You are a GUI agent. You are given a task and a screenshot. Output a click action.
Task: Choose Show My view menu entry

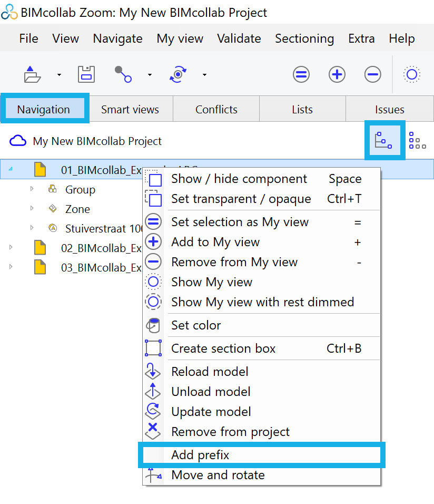[x=262, y=282]
